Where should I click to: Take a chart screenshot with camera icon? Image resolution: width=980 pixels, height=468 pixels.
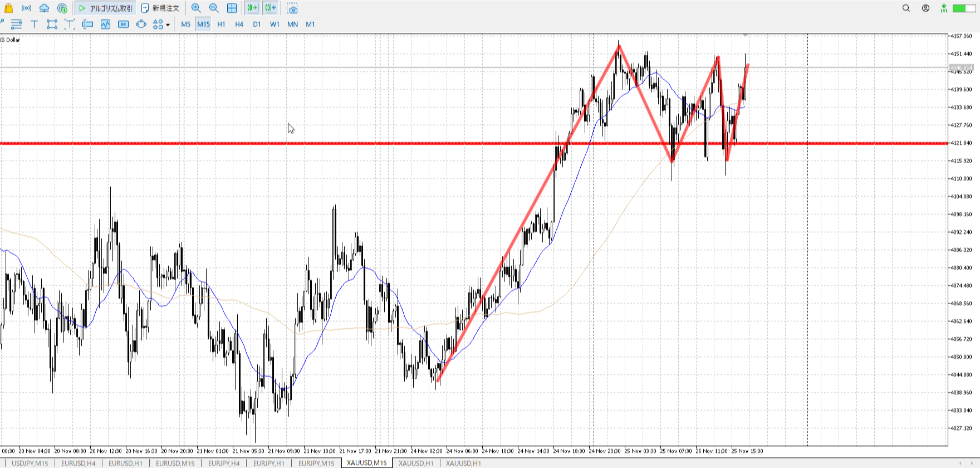point(292,8)
